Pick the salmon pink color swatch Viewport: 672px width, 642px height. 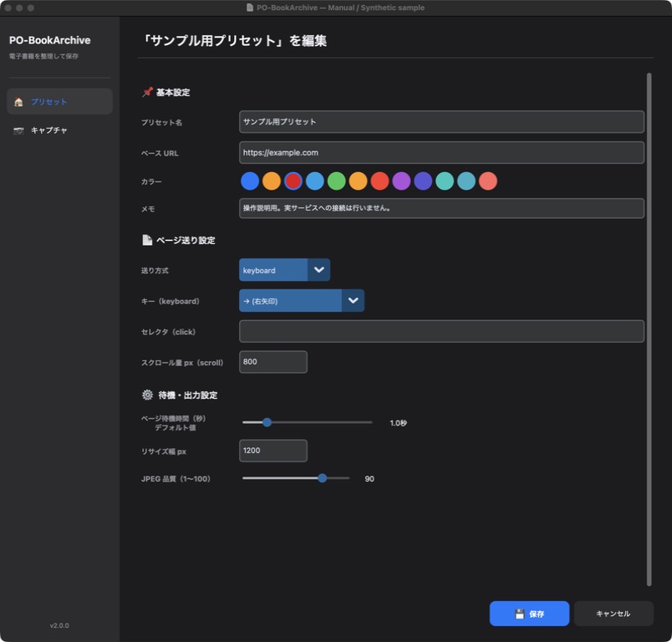click(x=488, y=181)
